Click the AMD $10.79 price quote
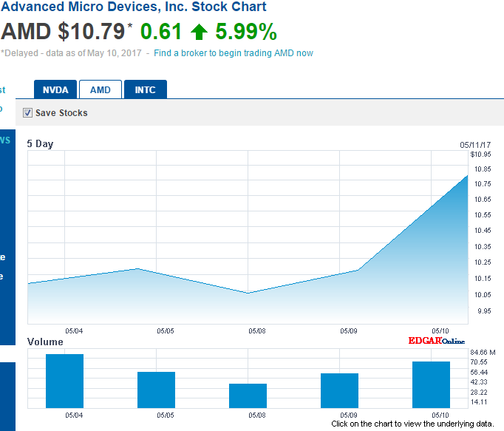This screenshot has width=504, height=431. (x=64, y=33)
